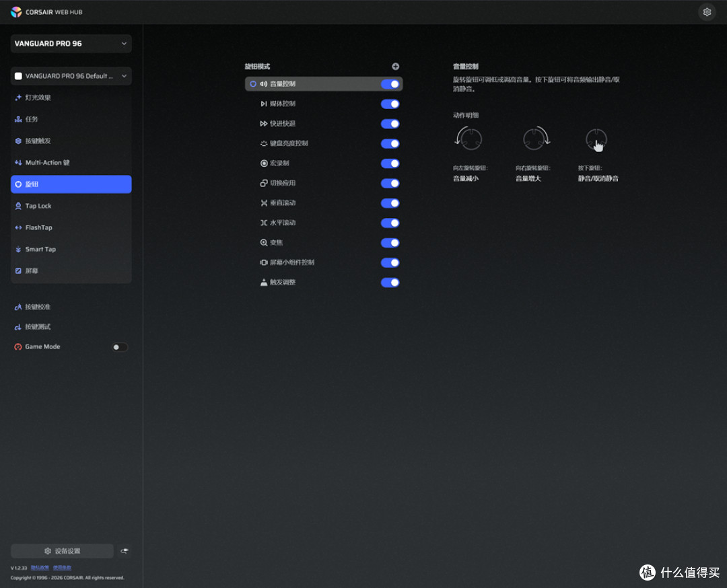The width and height of the screenshot is (727, 588).
Task: Turn off the 键盘亮度控制 switch
Action: [x=390, y=144]
